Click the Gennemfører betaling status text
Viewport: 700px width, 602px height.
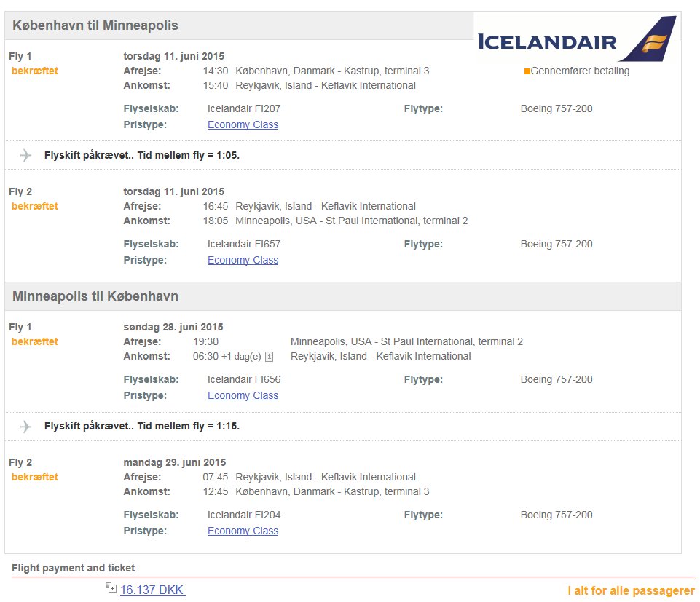pos(580,71)
